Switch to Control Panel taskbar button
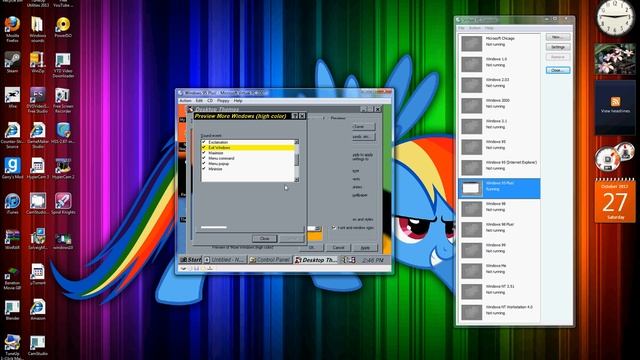The image size is (640, 360). point(270,260)
